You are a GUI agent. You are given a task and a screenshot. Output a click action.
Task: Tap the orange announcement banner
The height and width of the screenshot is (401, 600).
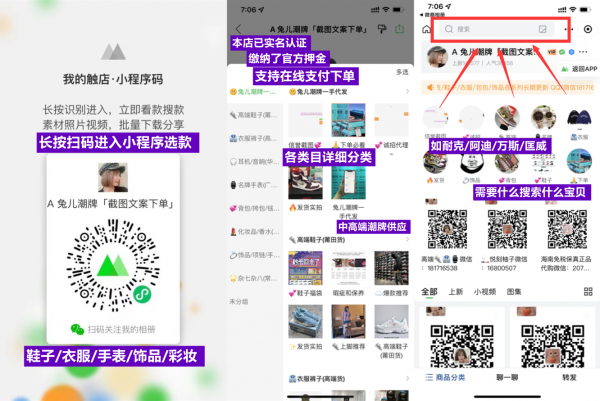509,88
